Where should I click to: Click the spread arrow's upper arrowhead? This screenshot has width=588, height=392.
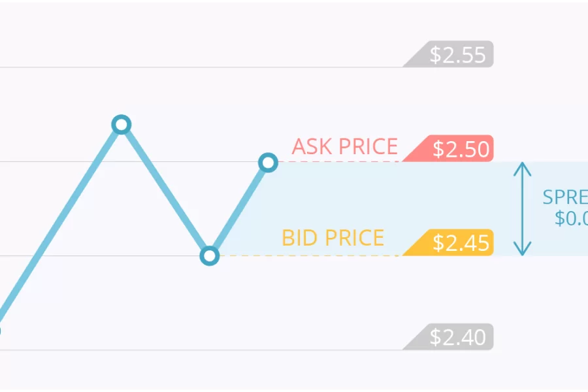tap(523, 169)
